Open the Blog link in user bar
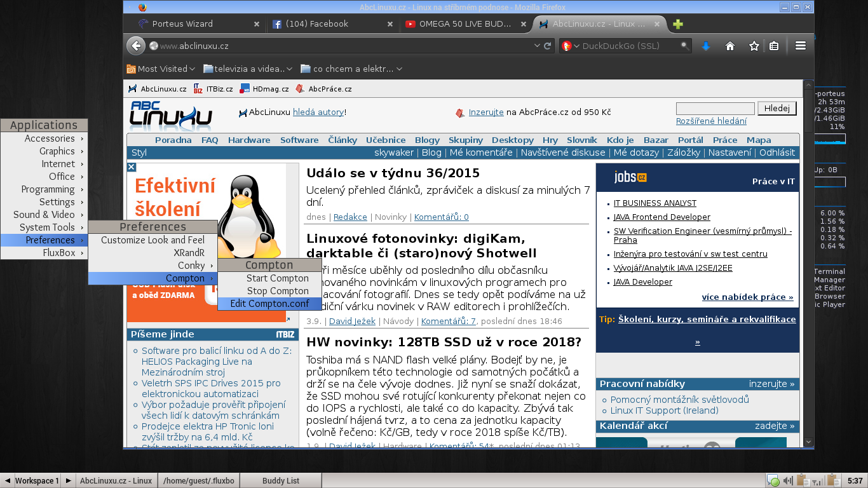The height and width of the screenshot is (488, 868). [x=431, y=152]
